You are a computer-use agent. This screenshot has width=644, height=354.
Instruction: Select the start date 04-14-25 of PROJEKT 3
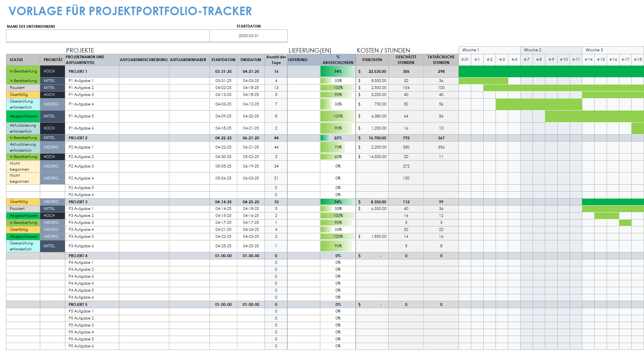(x=223, y=202)
